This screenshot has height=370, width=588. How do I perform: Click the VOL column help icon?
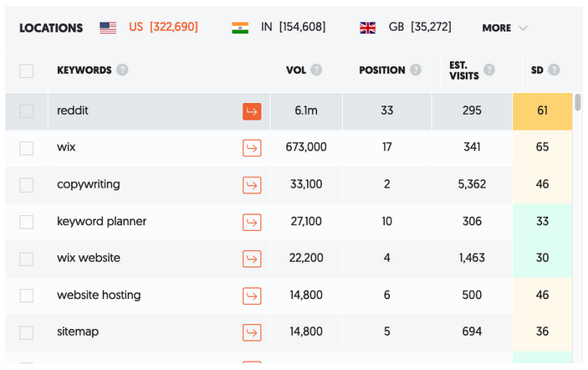click(x=316, y=69)
